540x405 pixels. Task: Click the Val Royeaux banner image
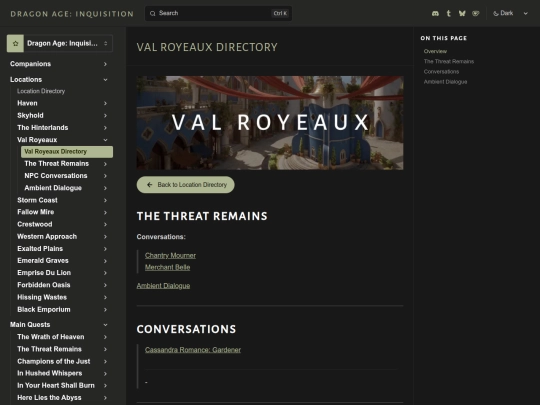pyautogui.click(x=270, y=123)
